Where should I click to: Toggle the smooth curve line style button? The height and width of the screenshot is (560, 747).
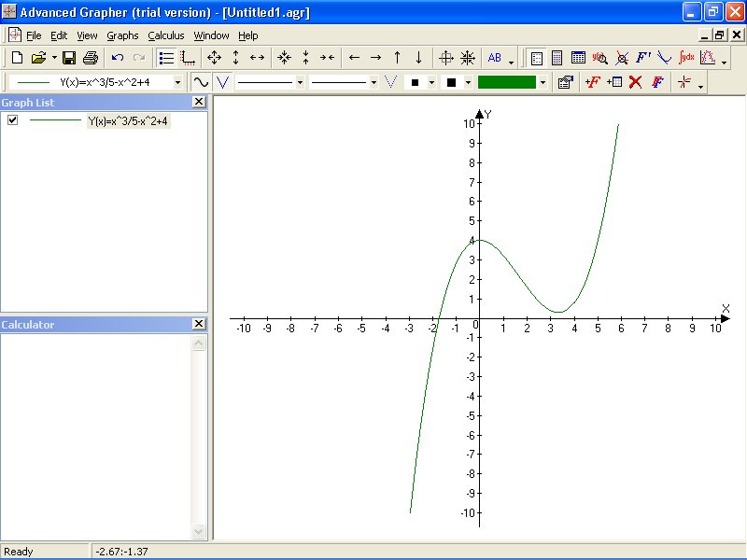(x=201, y=82)
